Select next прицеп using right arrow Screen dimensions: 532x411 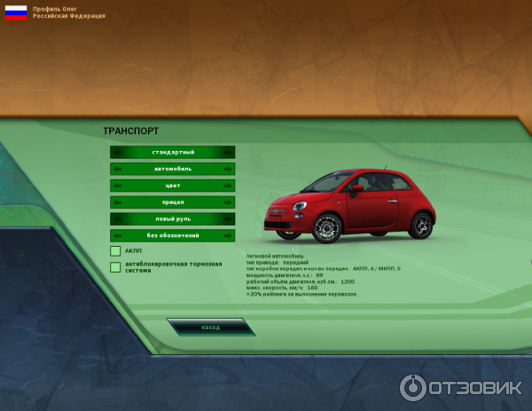pos(229,202)
